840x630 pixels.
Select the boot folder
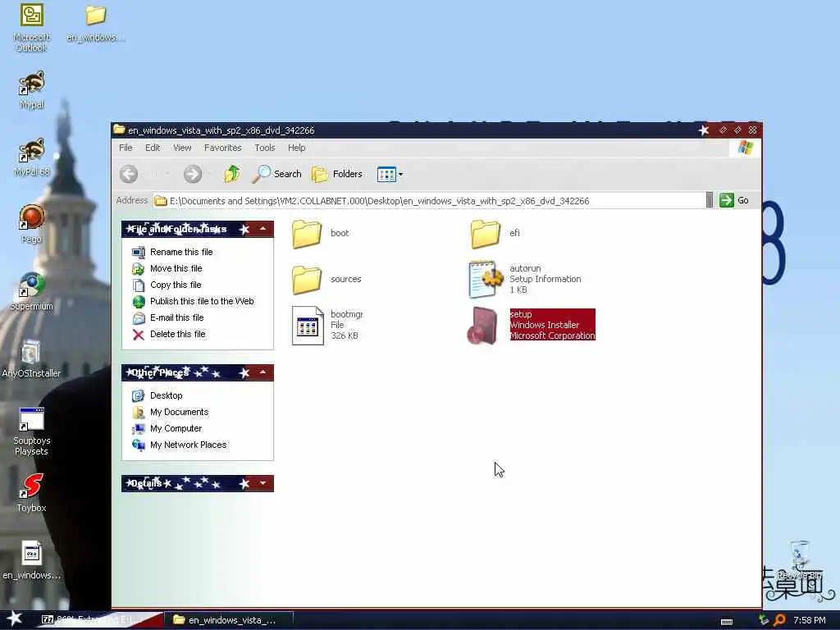[321, 234]
